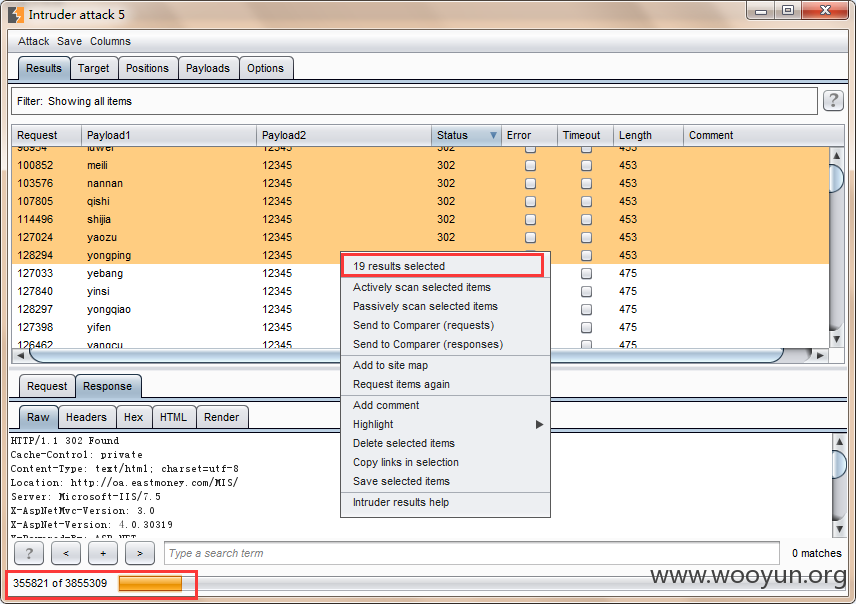Open the Save menu
The width and height of the screenshot is (856, 604).
pyautogui.click(x=69, y=42)
